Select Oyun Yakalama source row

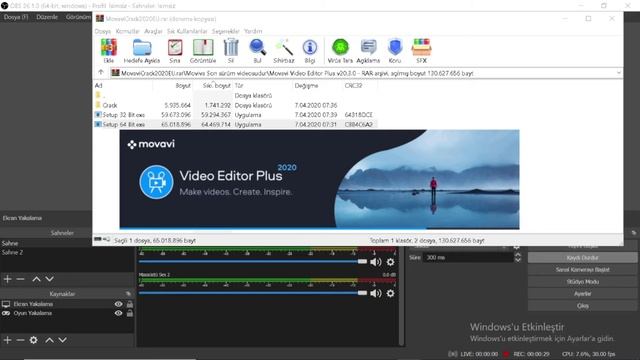[67, 313]
